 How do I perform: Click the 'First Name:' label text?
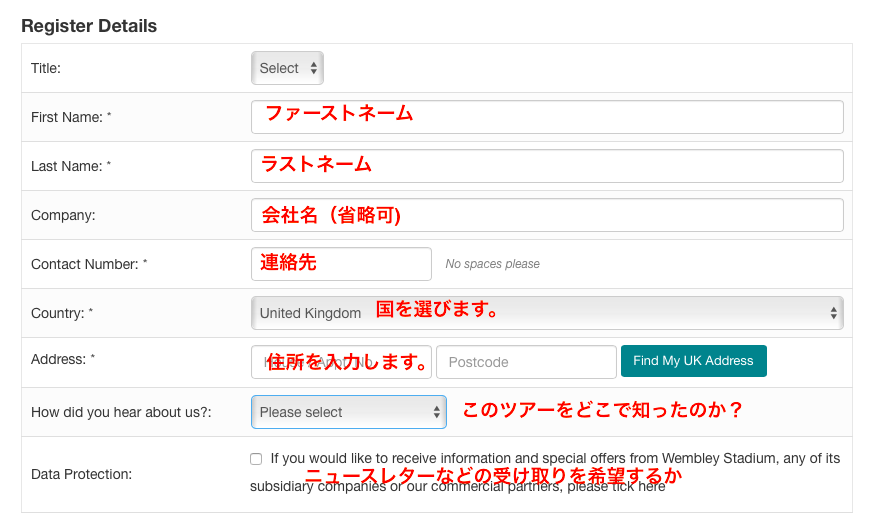tap(70, 117)
